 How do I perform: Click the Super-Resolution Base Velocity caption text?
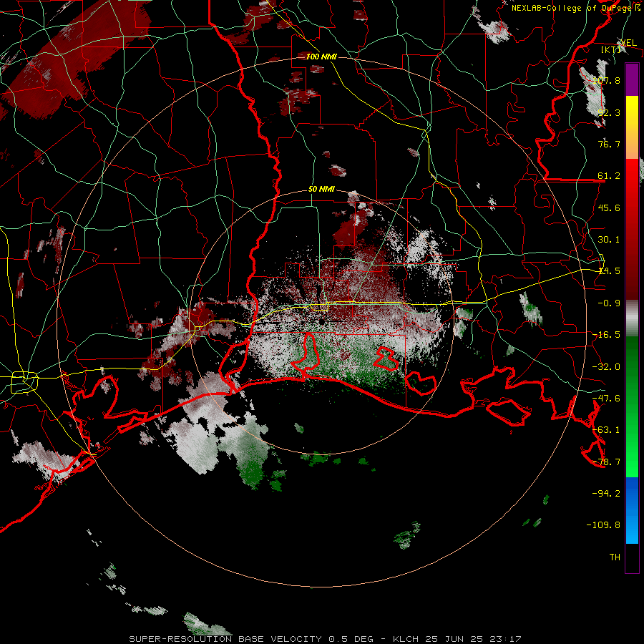click(326, 639)
